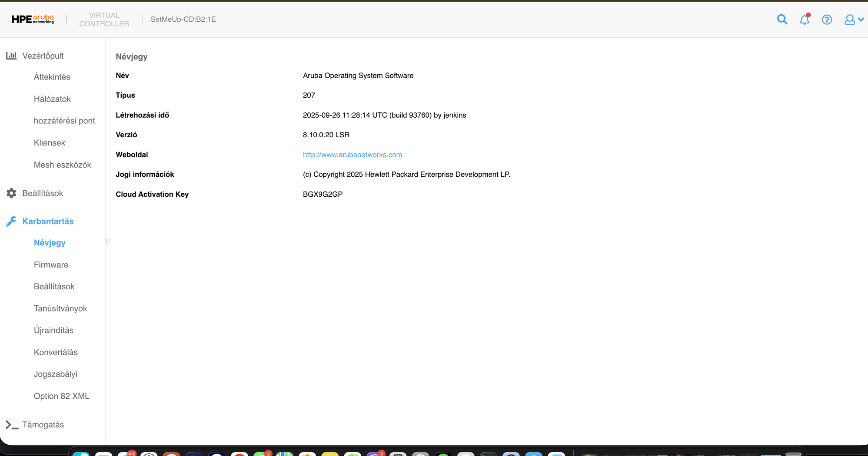Click the HPE aruba networking logo
Image resolution: width=868 pixels, height=456 pixels.
click(33, 19)
